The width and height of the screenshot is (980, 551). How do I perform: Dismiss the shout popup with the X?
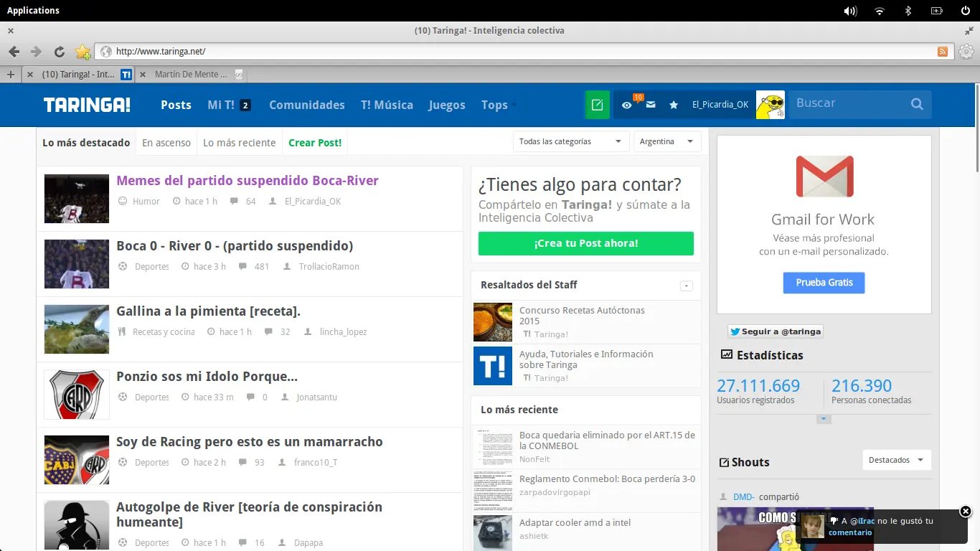click(966, 512)
